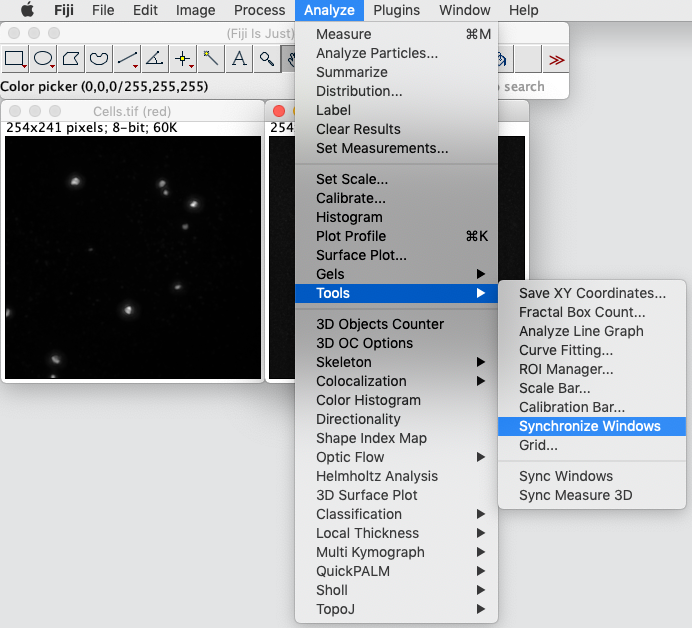692x628 pixels.
Task: Choose the Wand tracing tool
Action: (211, 59)
